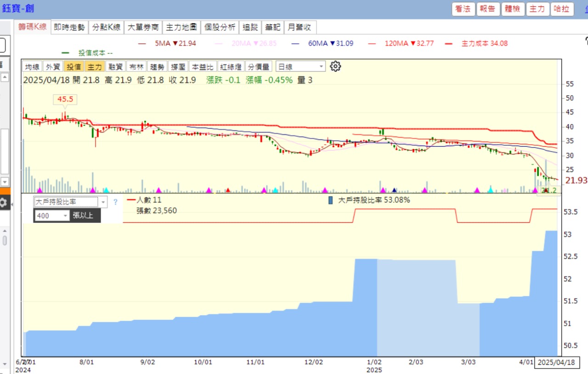588x374 pixels.
Task: Click the blue 60MA legend swatch
Action: (x=295, y=44)
